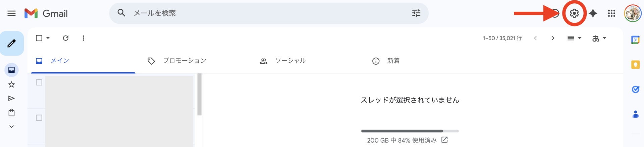Open the select-all dropdown arrow
This screenshot has width=644, height=147.
pos(48,38)
